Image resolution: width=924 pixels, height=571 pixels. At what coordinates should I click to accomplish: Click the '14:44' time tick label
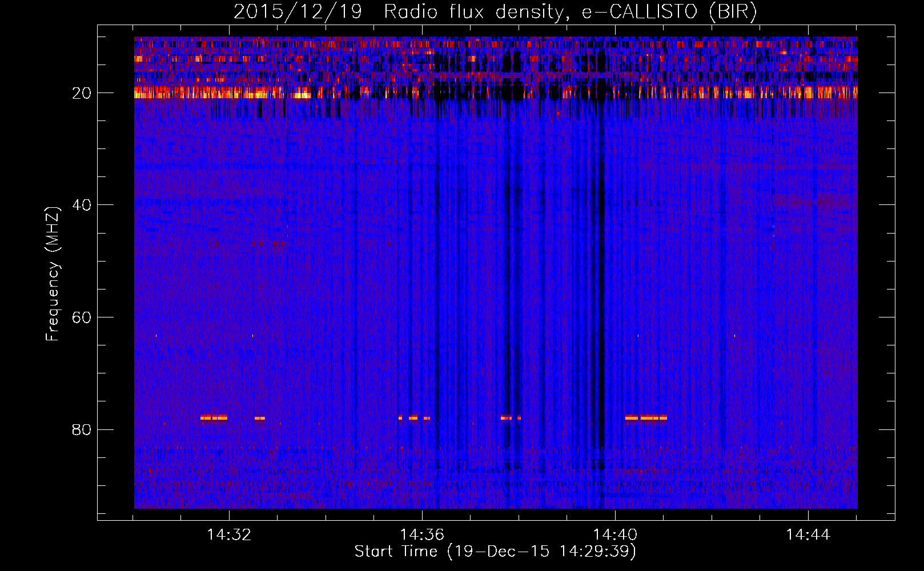(808, 535)
